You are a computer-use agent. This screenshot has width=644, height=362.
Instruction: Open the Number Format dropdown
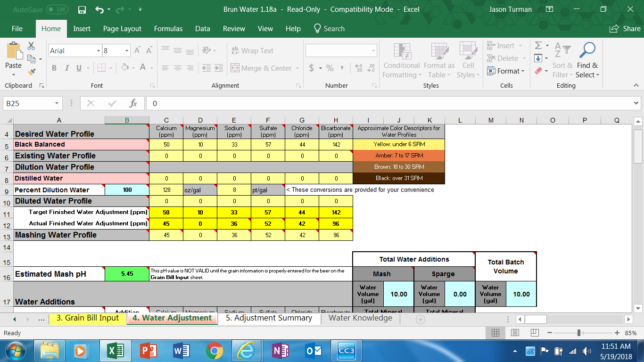[373, 50]
